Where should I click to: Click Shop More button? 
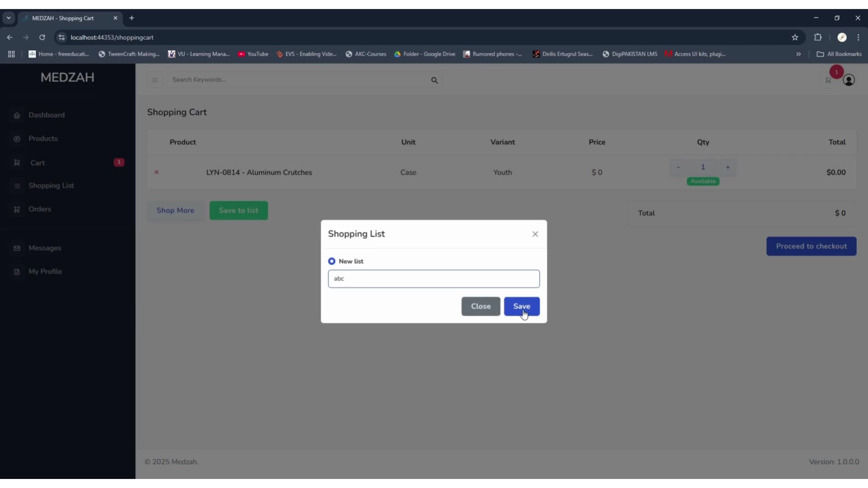point(175,211)
